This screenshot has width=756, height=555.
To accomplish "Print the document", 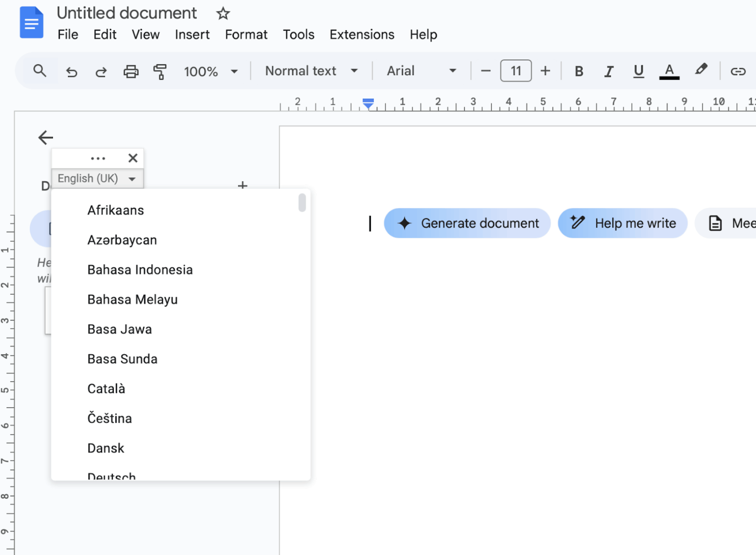I will pos(131,71).
